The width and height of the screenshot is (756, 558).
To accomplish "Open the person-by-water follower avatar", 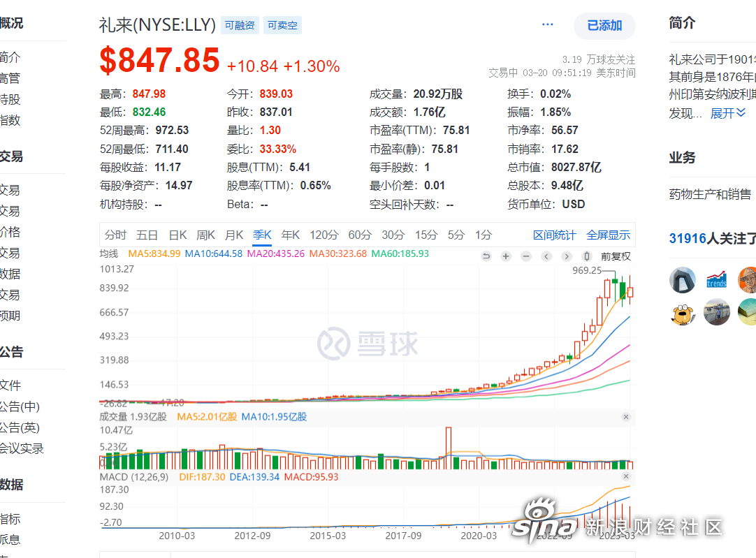I will [x=716, y=312].
